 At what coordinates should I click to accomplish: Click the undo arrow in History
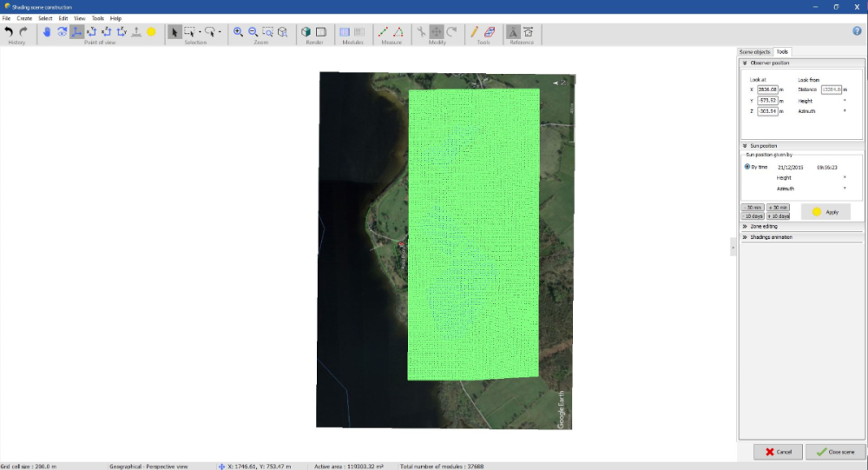[10, 31]
